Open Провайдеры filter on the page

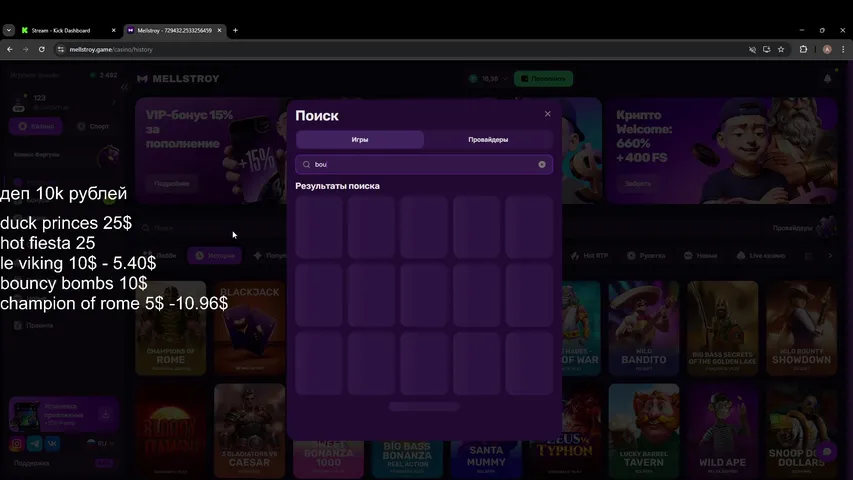pyautogui.click(x=803, y=228)
